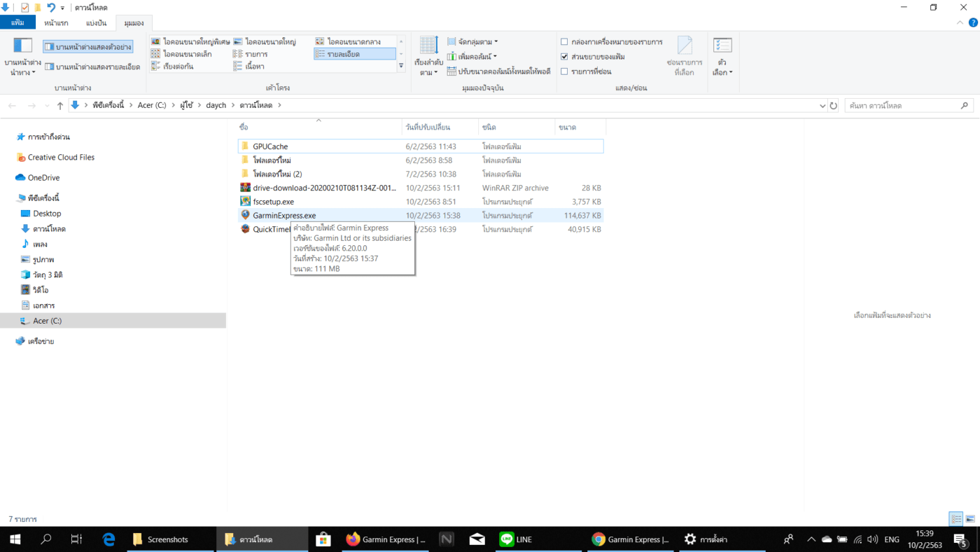Open Microsoft Edge from taskbar

tap(108, 539)
